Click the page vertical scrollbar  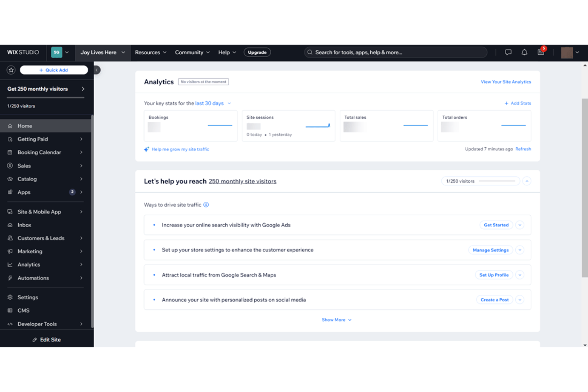[x=585, y=187]
